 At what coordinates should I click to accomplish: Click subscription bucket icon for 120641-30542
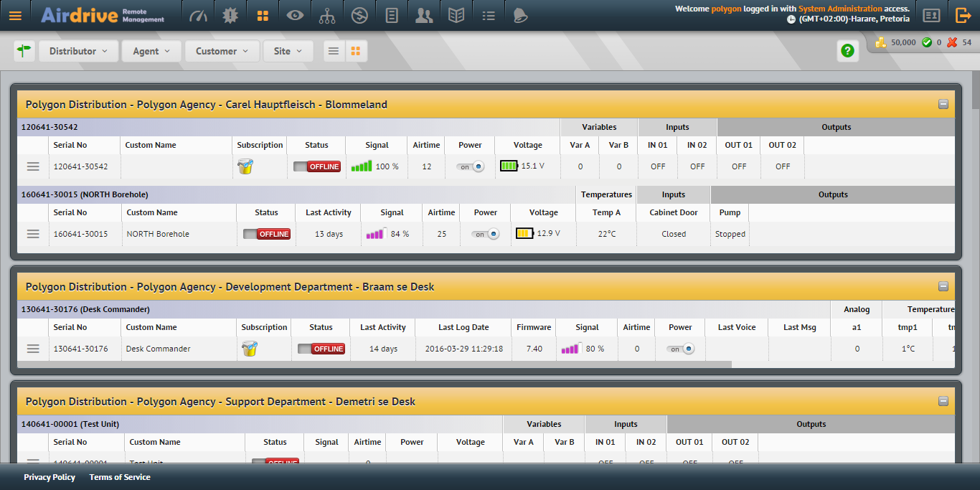click(x=246, y=166)
